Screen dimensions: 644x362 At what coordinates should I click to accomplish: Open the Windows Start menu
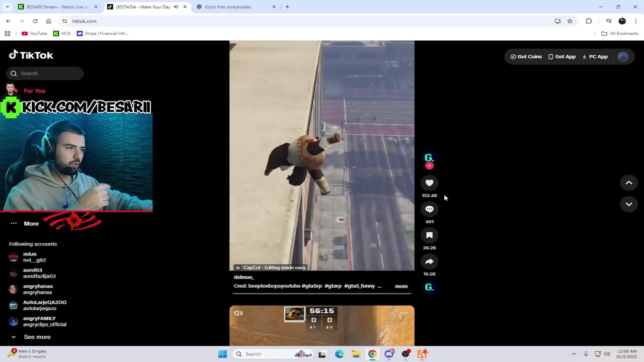(222, 354)
